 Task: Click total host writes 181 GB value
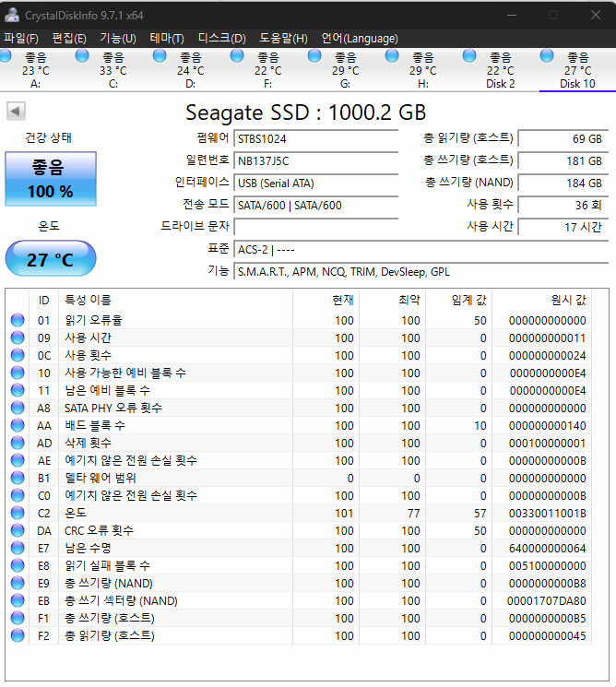(563, 160)
